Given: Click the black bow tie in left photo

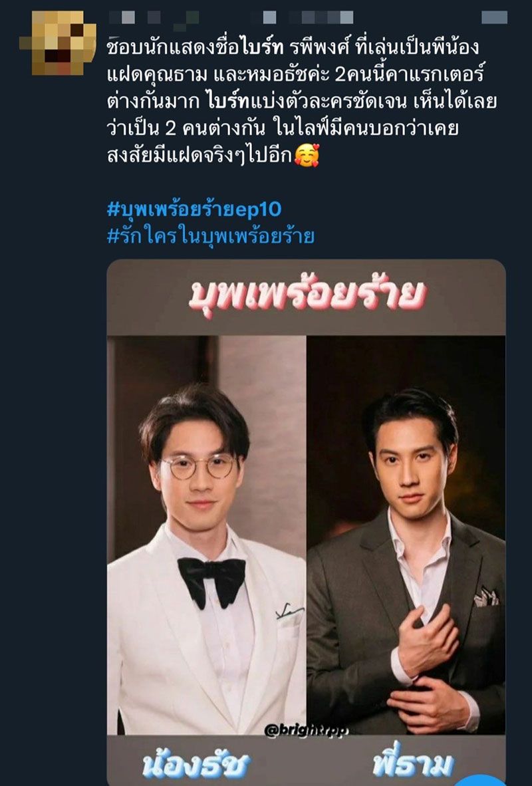Looking at the screenshot, I should (x=211, y=580).
